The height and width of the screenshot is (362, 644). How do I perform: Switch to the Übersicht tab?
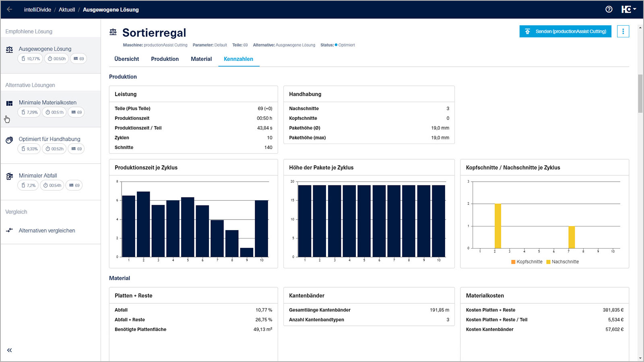[x=126, y=59]
